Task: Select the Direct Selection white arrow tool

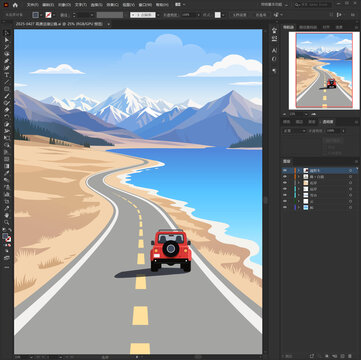Action: point(7,40)
